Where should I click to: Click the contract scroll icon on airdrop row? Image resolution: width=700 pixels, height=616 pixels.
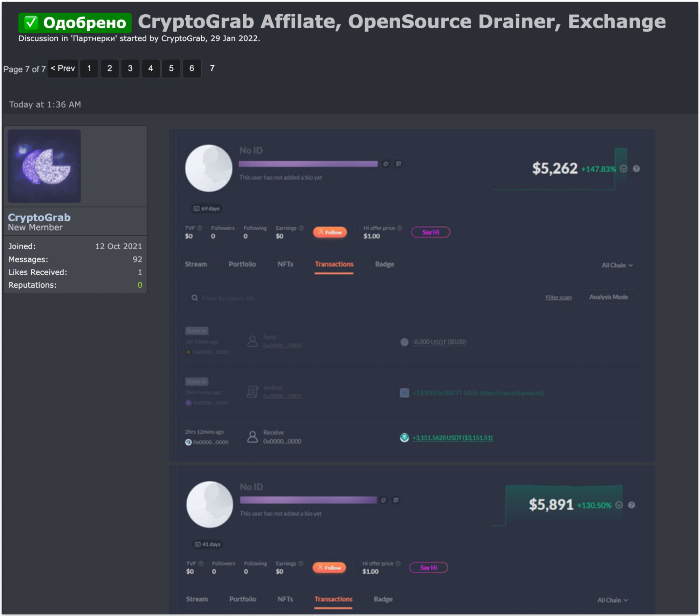252,392
